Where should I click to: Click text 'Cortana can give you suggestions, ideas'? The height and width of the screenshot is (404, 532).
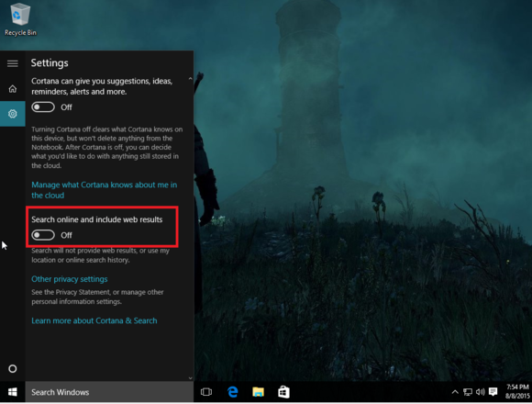(x=102, y=82)
